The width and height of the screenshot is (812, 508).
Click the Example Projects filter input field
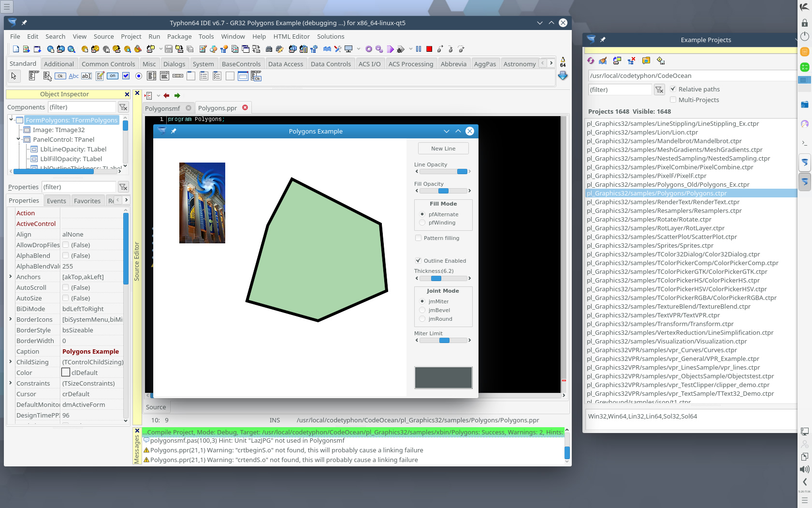620,90
